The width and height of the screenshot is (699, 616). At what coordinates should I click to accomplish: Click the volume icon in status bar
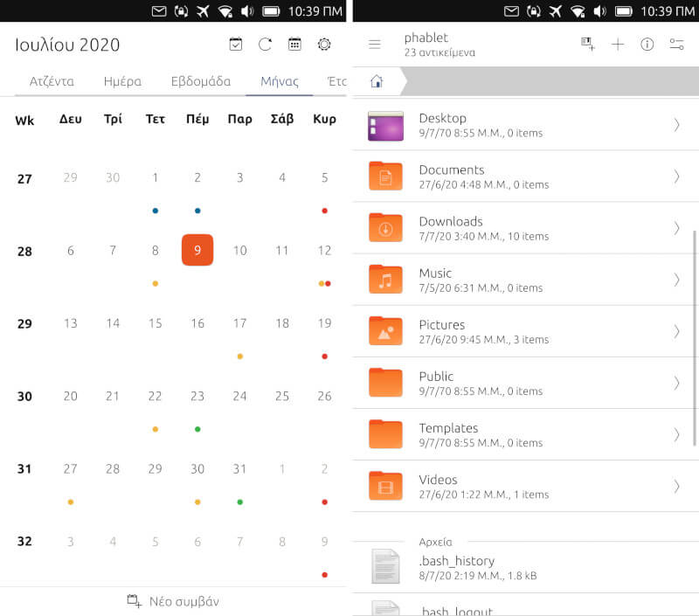[x=597, y=11]
